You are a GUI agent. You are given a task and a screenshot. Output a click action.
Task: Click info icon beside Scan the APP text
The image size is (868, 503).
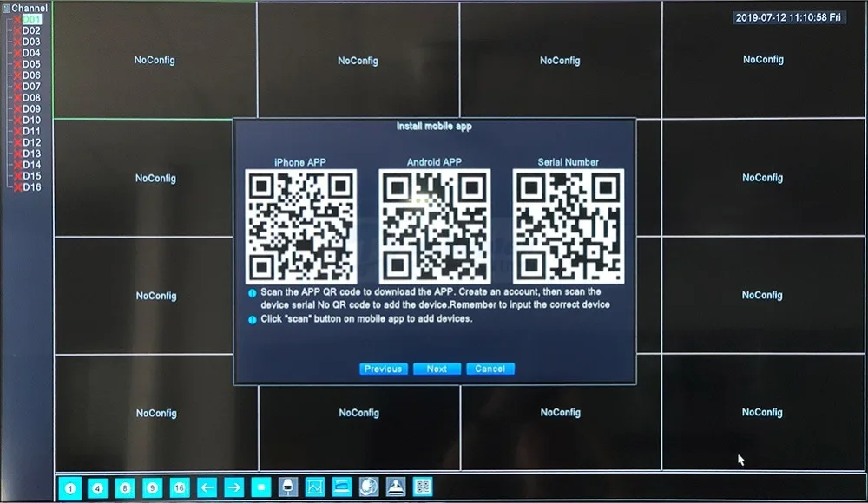[253, 293]
